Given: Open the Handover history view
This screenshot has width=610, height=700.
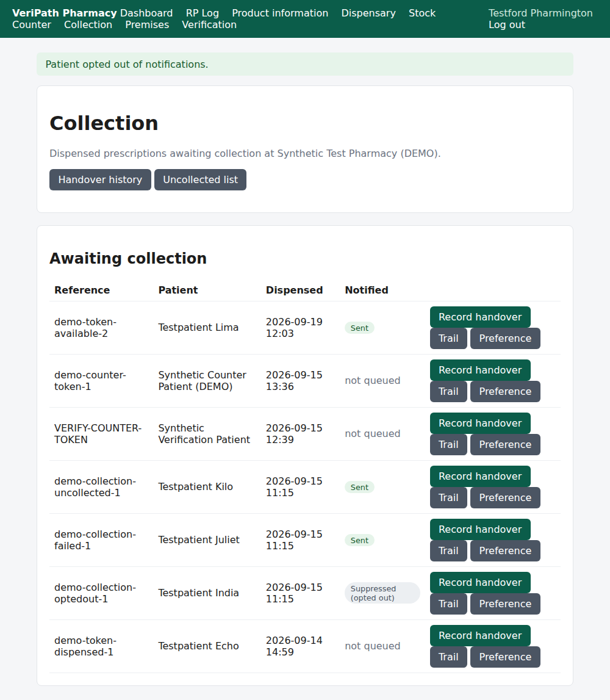Looking at the screenshot, I should (x=100, y=179).
